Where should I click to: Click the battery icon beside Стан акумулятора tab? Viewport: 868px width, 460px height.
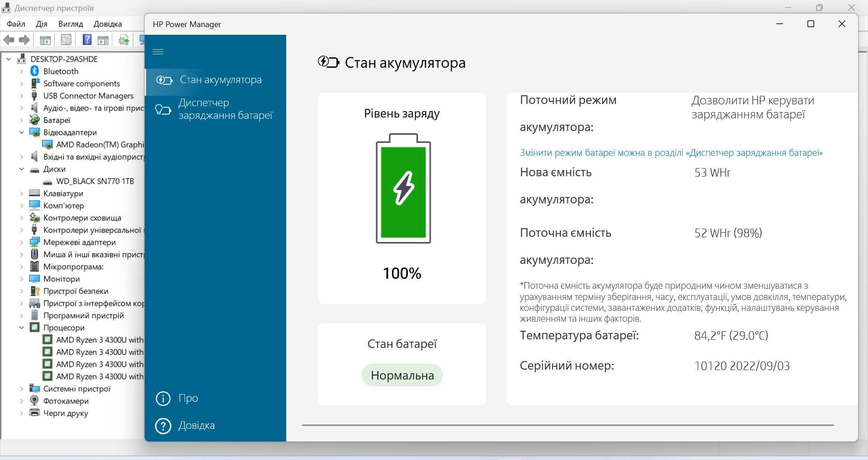164,80
